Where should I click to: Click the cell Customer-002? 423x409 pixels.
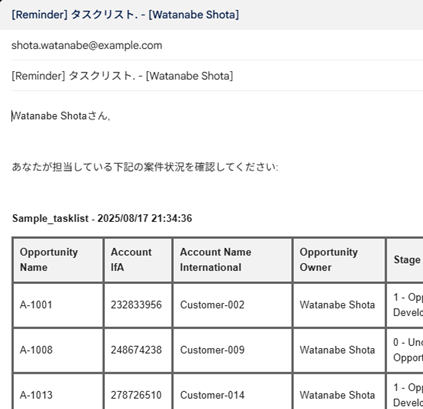click(x=233, y=305)
